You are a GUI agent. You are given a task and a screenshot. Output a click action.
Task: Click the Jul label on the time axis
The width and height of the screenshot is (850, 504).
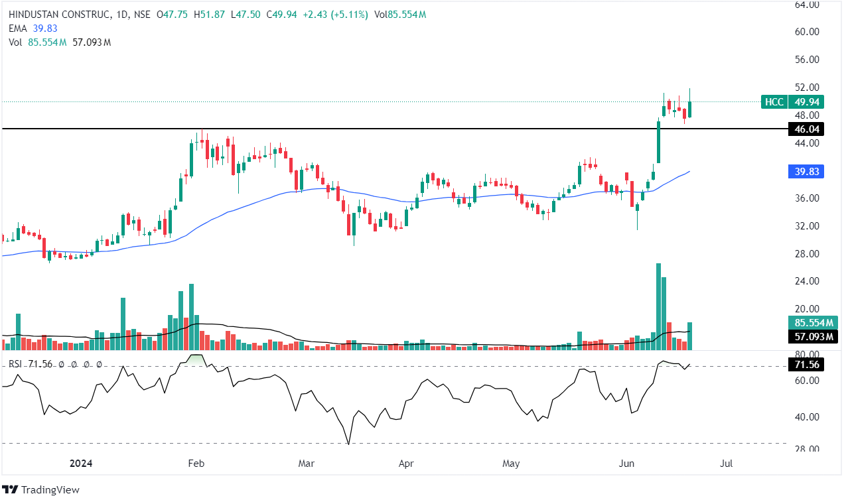[726, 464]
